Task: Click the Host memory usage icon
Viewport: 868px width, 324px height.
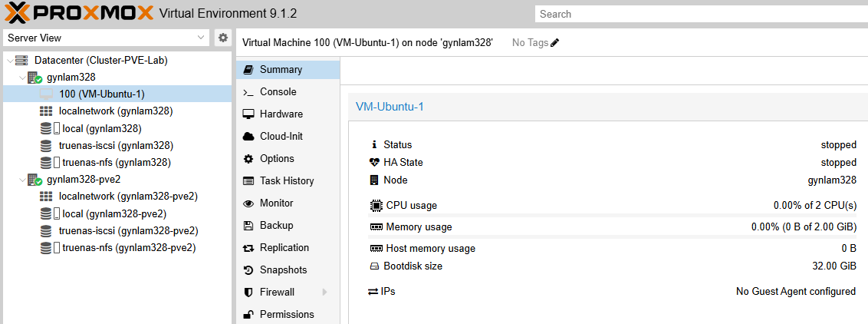Action: (x=376, y=249)
